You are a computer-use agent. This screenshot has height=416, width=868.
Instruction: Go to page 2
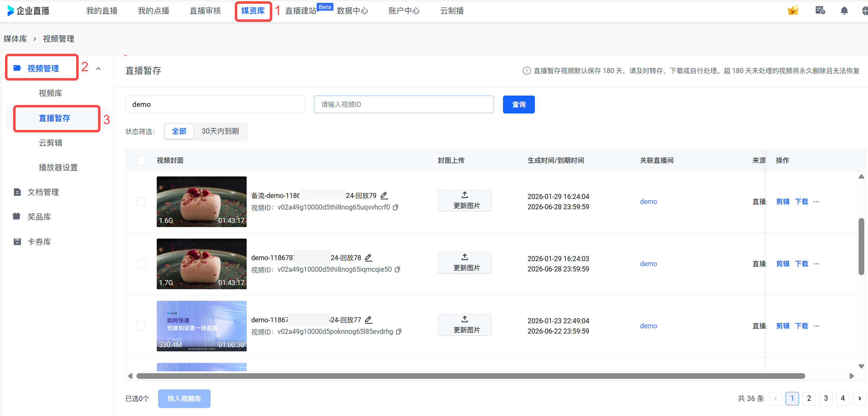[809, 399]
